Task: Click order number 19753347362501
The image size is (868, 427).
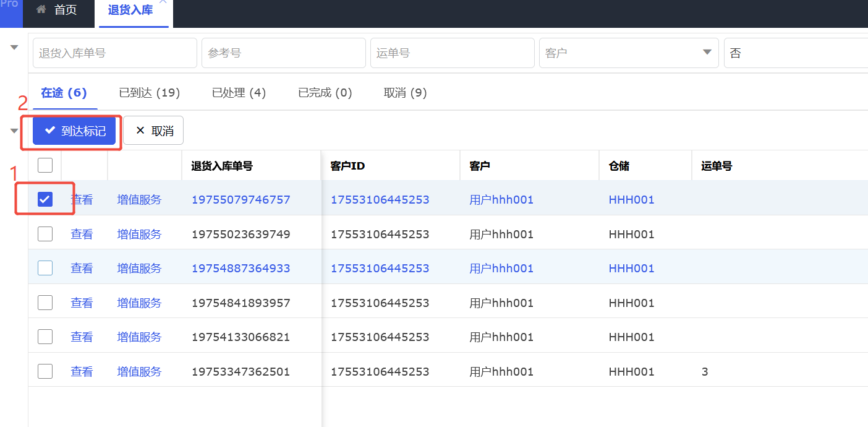Action: click(241, 371)
